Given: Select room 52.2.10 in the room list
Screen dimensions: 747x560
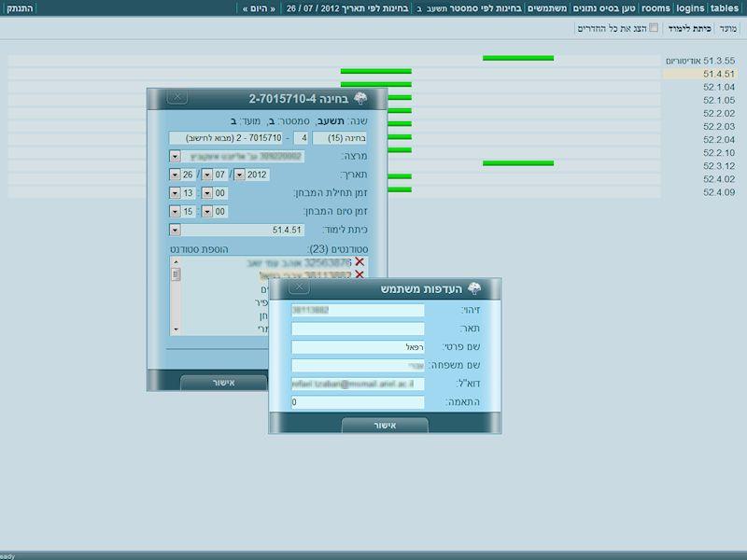Looking at the screenshot, I should tap(718, 153).
